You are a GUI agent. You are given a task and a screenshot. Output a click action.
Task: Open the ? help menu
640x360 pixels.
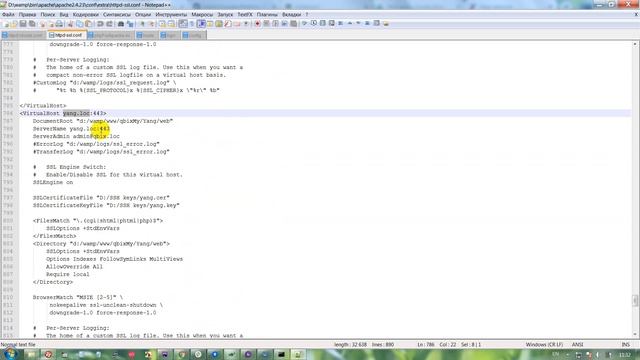[307, 14]
